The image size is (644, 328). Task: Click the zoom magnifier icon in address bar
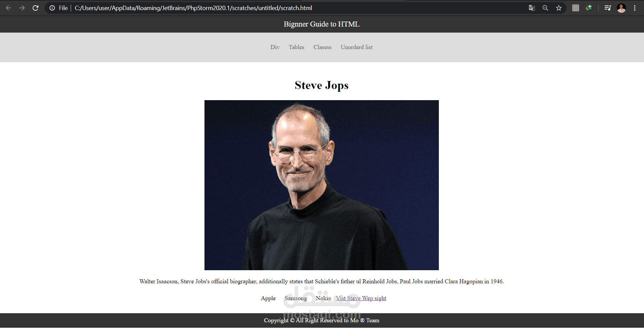[545, 8]
